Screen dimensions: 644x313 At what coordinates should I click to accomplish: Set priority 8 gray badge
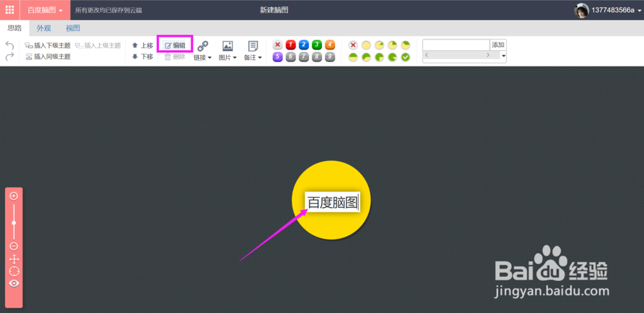click(x=317, y=57)
